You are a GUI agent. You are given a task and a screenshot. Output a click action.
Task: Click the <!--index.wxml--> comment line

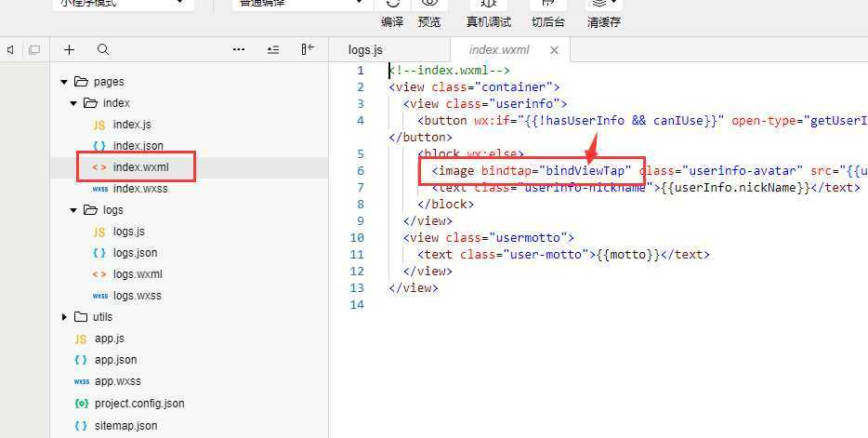click(450, 71)
